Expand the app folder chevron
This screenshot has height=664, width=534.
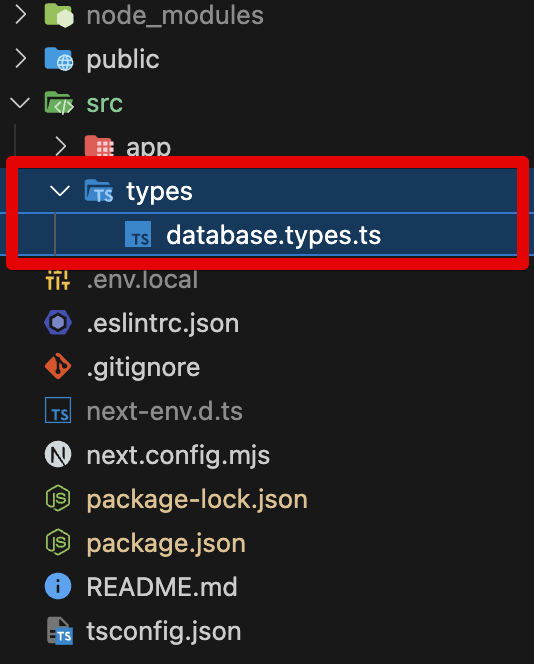coord(60,147)
